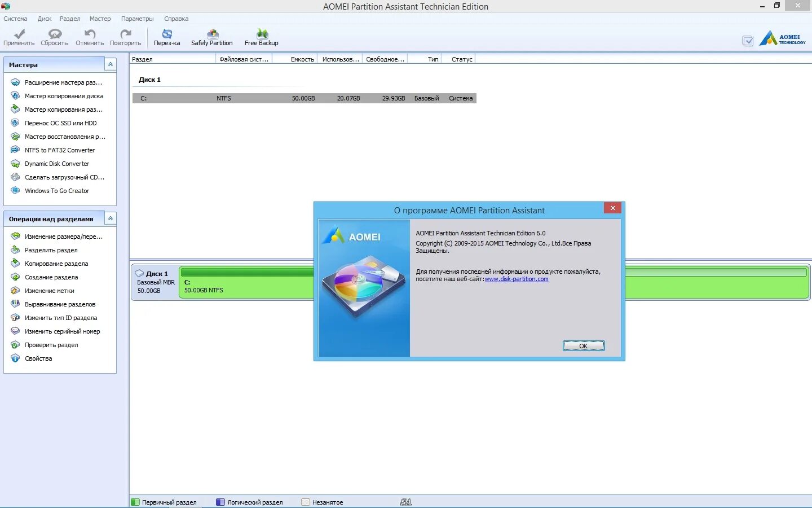Click the Windows To Go Creator icon
812x508 pixels.
pyautogui.click(x=15, y=191)
